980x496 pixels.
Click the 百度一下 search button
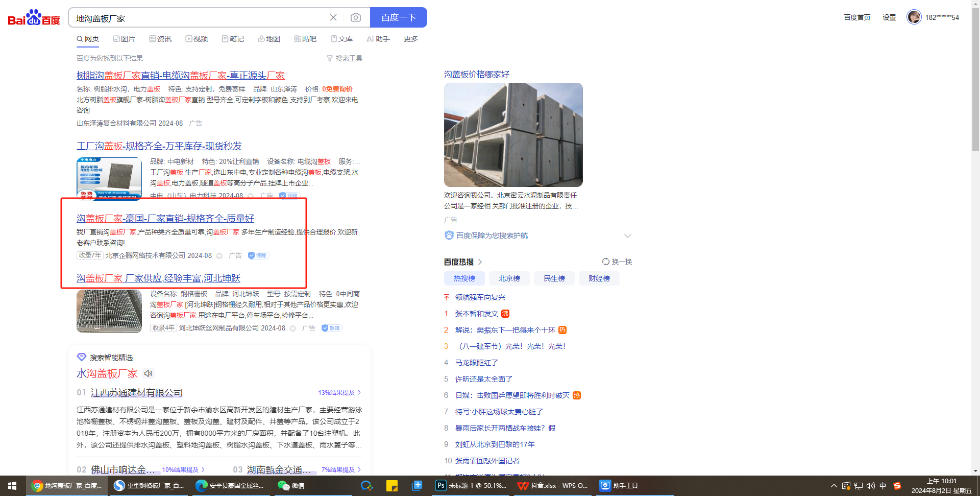click(x=399, y=17)
